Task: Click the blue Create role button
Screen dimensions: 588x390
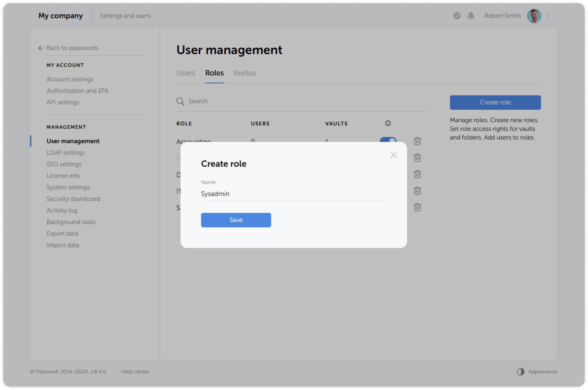Action: (x=495, y=102)
